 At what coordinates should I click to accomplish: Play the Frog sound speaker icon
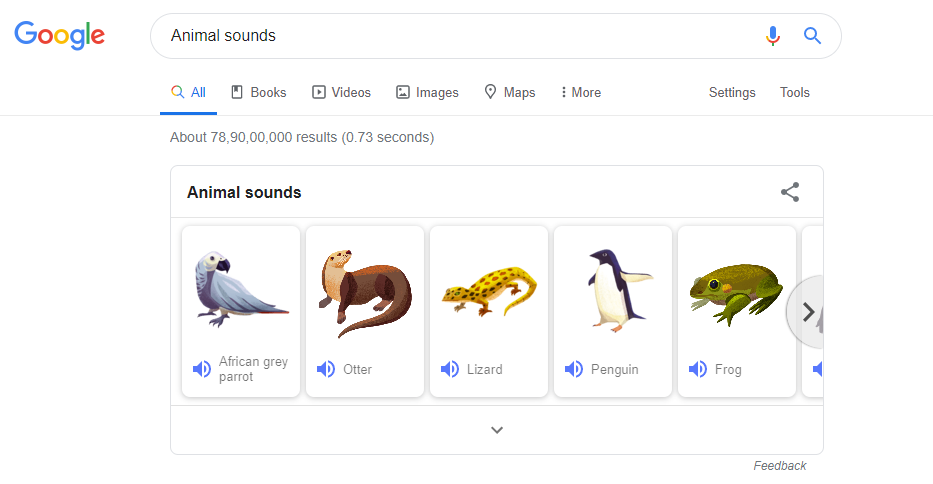(x=697, y=369)
